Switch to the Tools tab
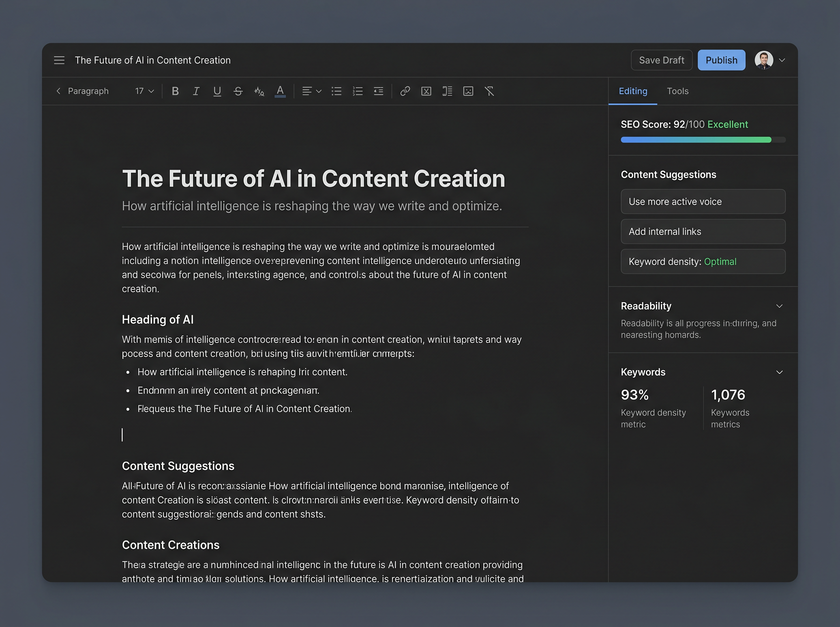 click(678, 91)
